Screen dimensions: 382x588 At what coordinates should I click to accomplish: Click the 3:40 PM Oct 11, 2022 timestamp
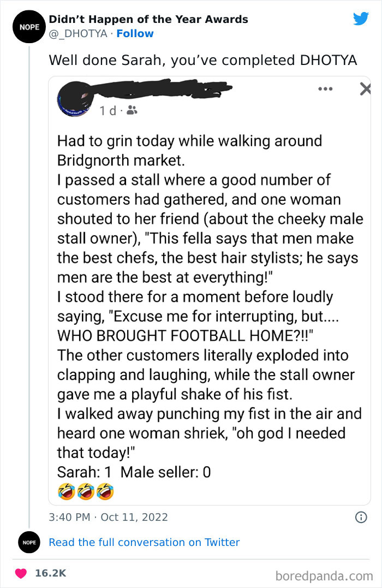[109, 517]
